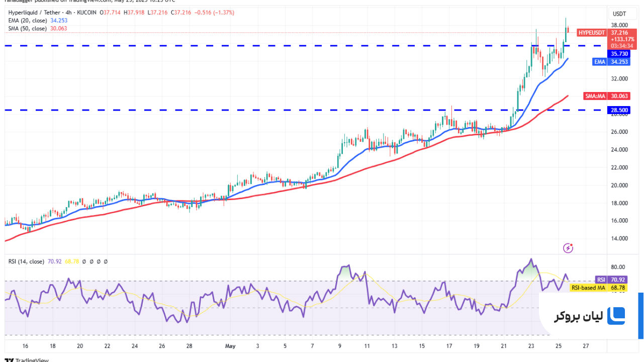Click the open price O37.714 in header
Image resolution: width=644 pixels, height=362 pixels.
(110, 12)
